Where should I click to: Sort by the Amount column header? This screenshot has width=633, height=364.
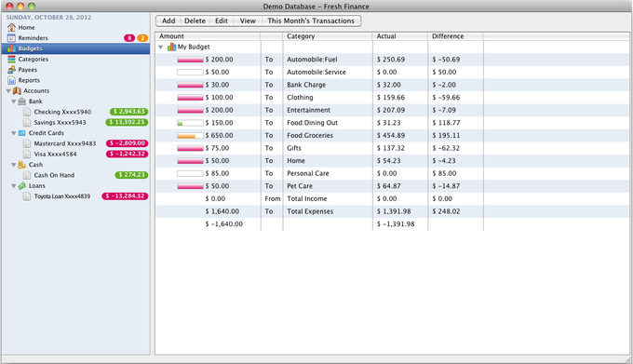(x=208, y=36)
